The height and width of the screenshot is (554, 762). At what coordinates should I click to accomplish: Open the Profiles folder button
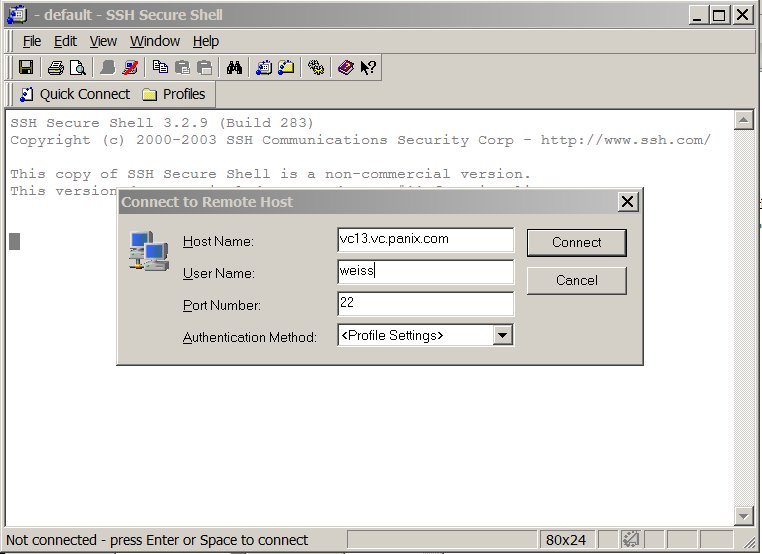pos(173,94)
